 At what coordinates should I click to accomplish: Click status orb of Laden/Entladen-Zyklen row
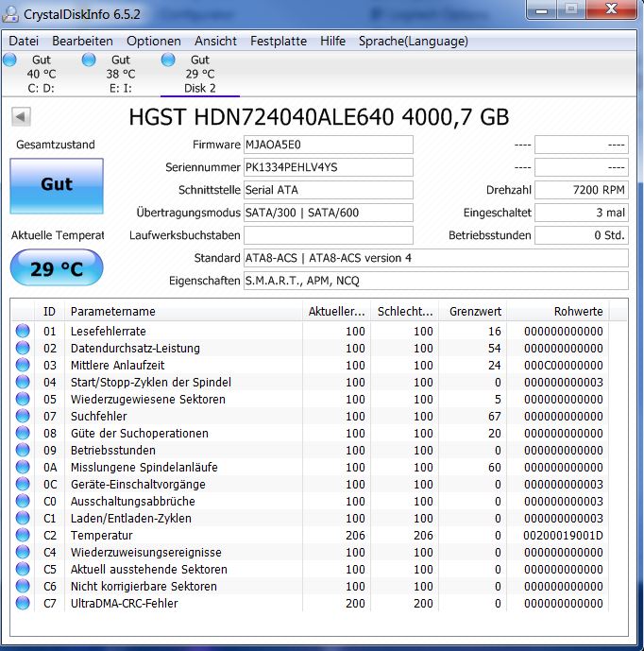(x=23, y=518)
